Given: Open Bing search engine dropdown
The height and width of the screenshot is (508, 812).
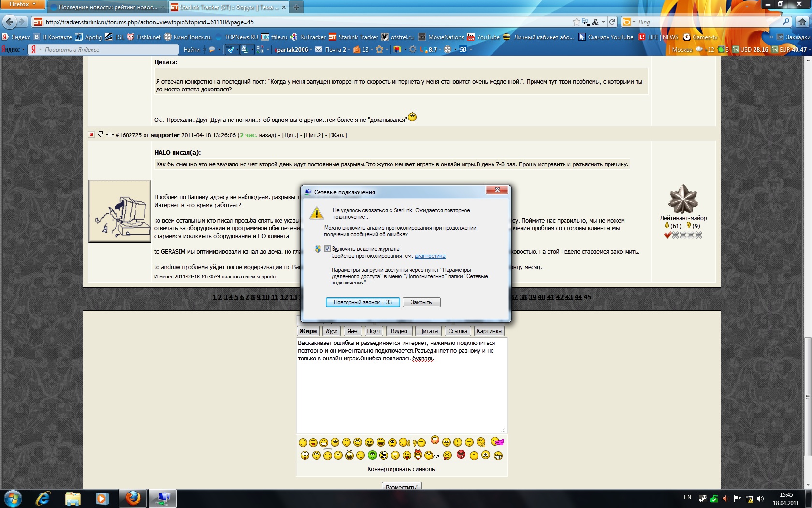Looking at the screenshot, I should click(x=629, y=22).
